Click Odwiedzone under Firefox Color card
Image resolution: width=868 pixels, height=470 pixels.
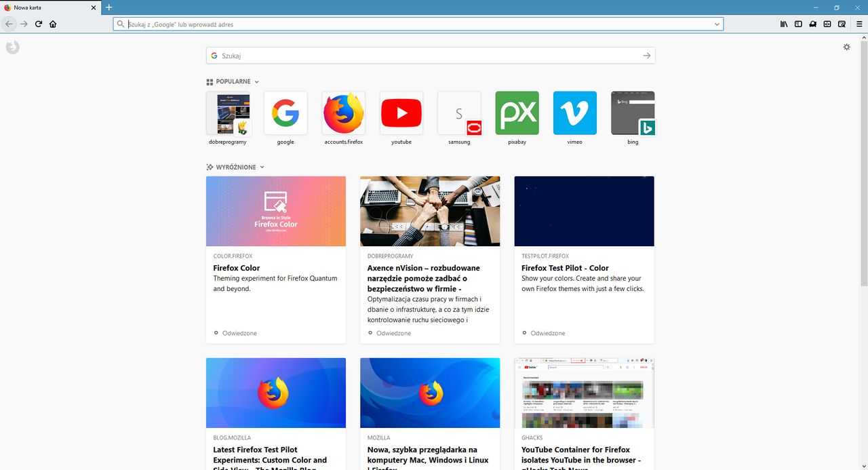pyautogui.click(x=239, y=334)
